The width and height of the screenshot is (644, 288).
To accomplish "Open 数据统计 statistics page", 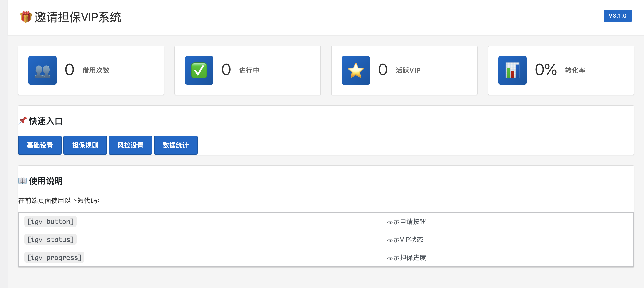I will [176, 145].
